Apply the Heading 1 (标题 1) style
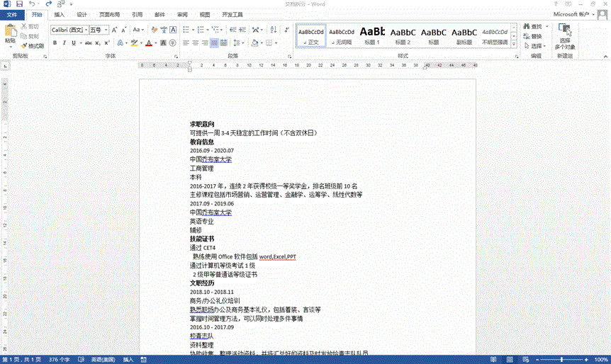The width and height of the screenshot is (611, 364). pyautogui.click(x=372, y=35)
